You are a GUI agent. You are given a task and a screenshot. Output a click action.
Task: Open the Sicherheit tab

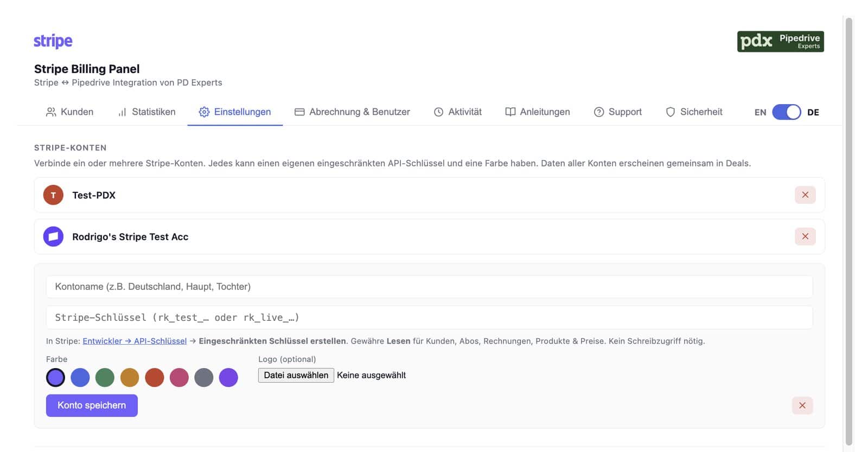click(694, 112)
